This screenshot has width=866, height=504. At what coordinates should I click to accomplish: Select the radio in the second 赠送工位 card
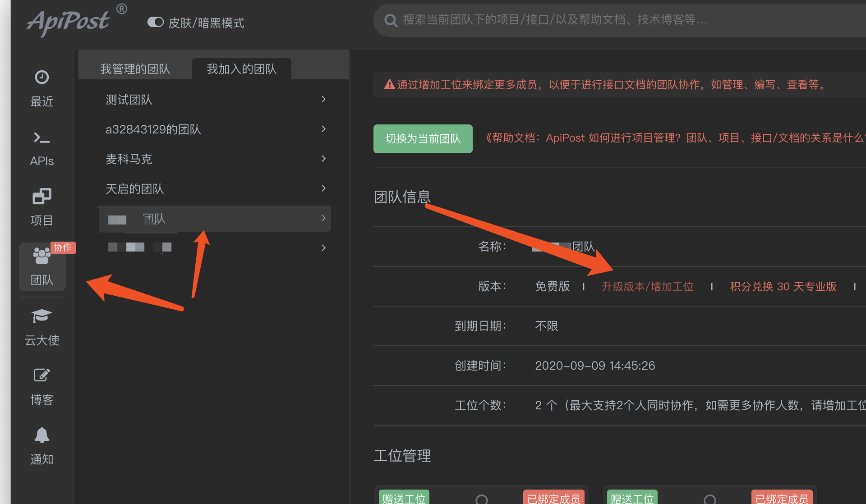point(710,499)
